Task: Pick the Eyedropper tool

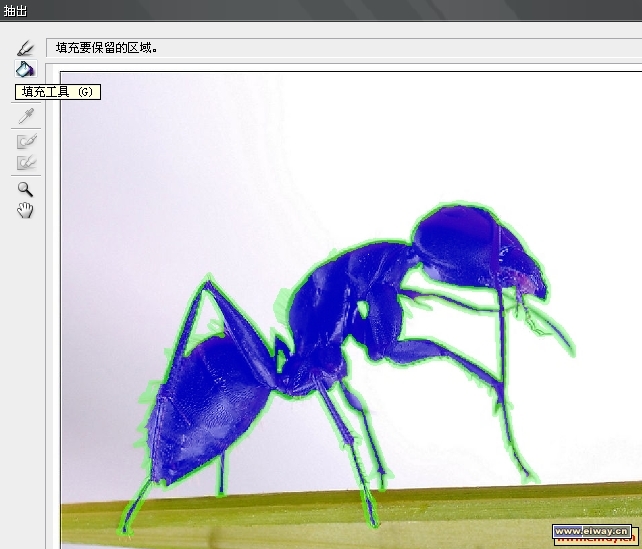Action: pyautogui.click(x=26, y=116)
